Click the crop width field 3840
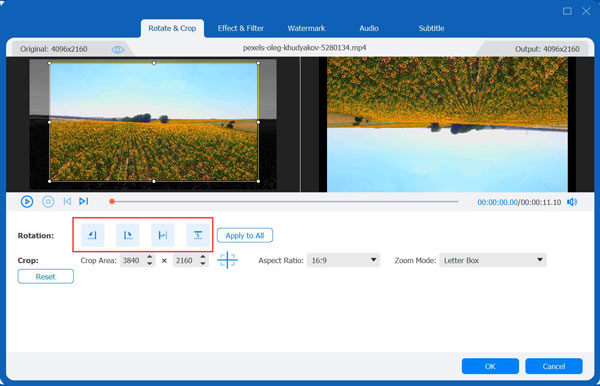This screenshot has width=600, height=386. click(x=133, y=260)
